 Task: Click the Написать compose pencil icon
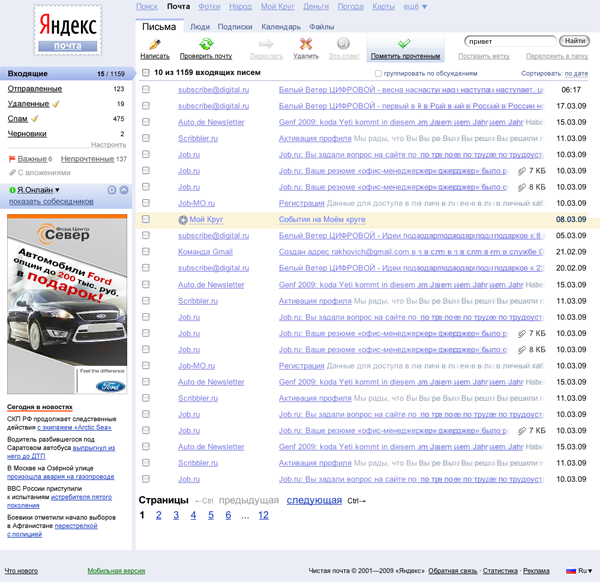(x=155, y=43)
